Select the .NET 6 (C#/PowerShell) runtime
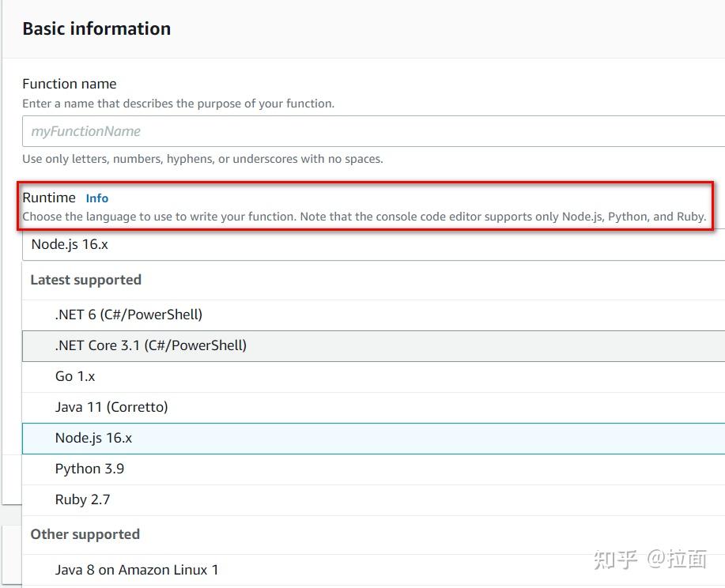 128,314
